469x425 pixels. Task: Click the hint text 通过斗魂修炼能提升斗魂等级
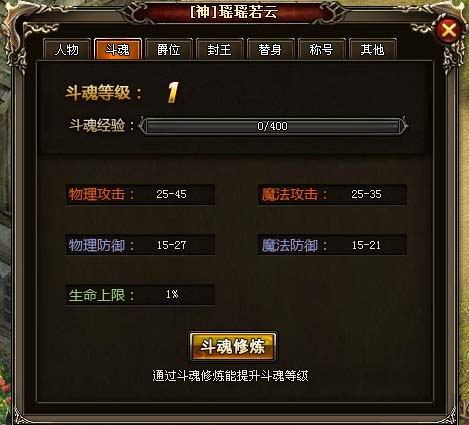tap(230, 376)
